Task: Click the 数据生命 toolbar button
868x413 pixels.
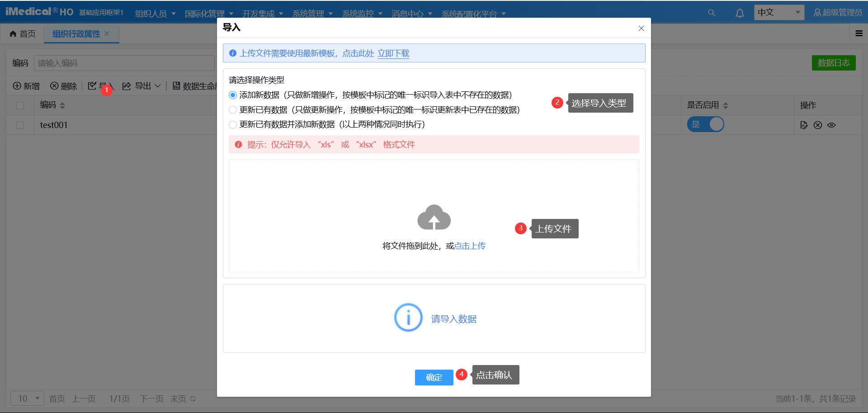Action: (x=195, y=86)
